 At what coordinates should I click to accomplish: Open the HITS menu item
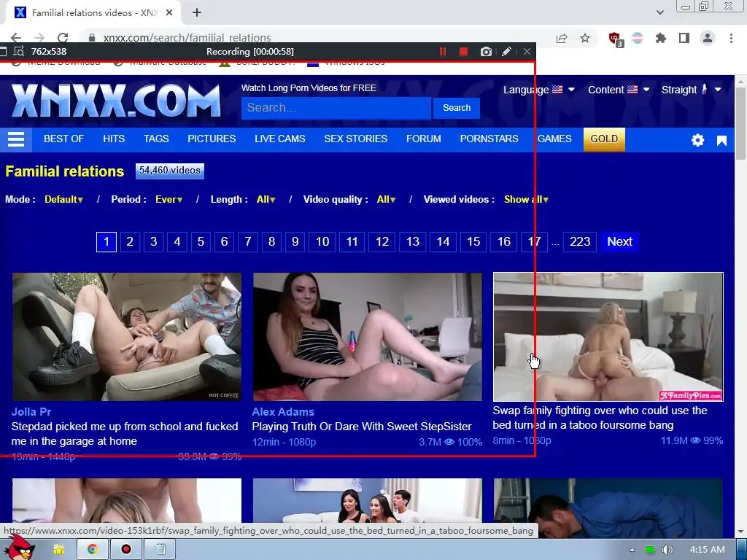click(x=114, y=139)
